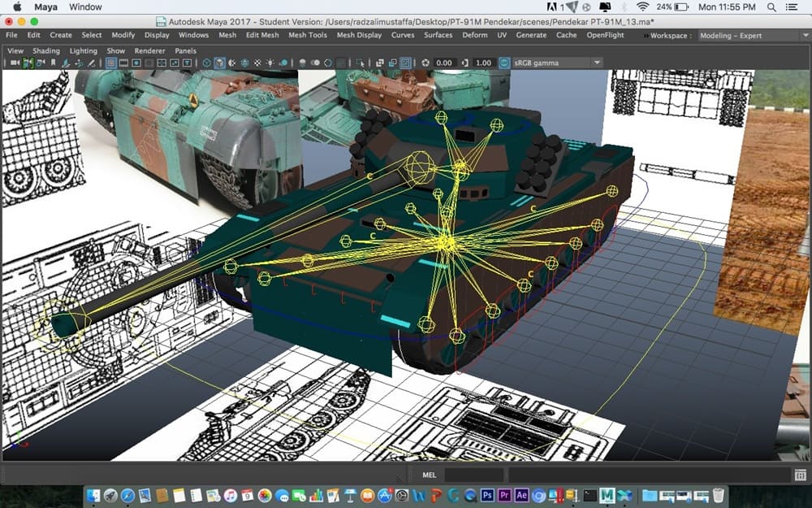The height and width of the screenshot is (508, 812).
Task: Toggle the grid display in the viewport
Action: 110,63
